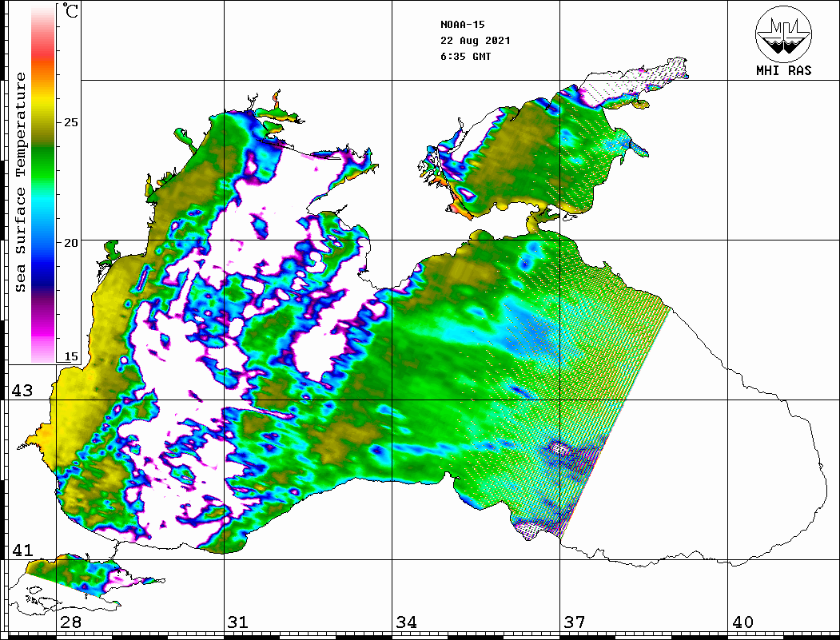
Task: Click the longitude 28 axis label
Action: coord(70,622)
